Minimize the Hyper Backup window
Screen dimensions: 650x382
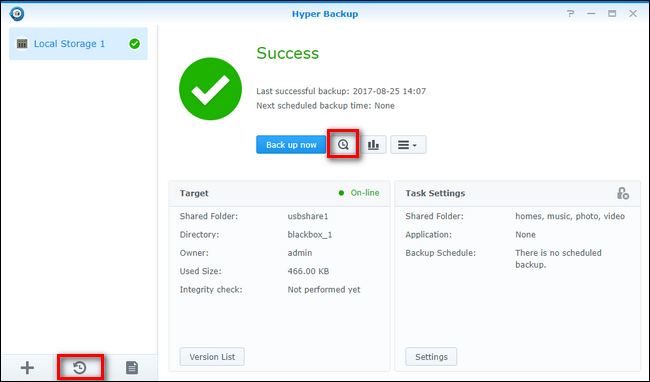(x=591, y=14)
